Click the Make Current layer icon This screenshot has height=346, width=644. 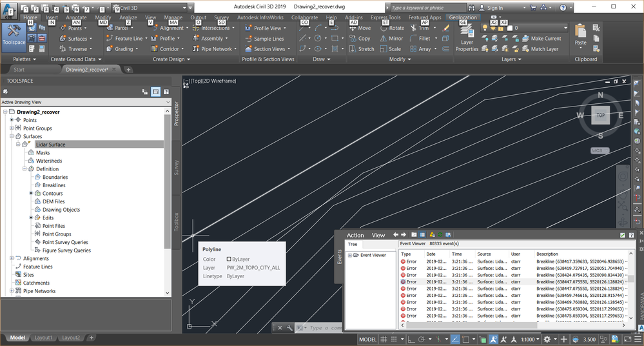(525, 38)
